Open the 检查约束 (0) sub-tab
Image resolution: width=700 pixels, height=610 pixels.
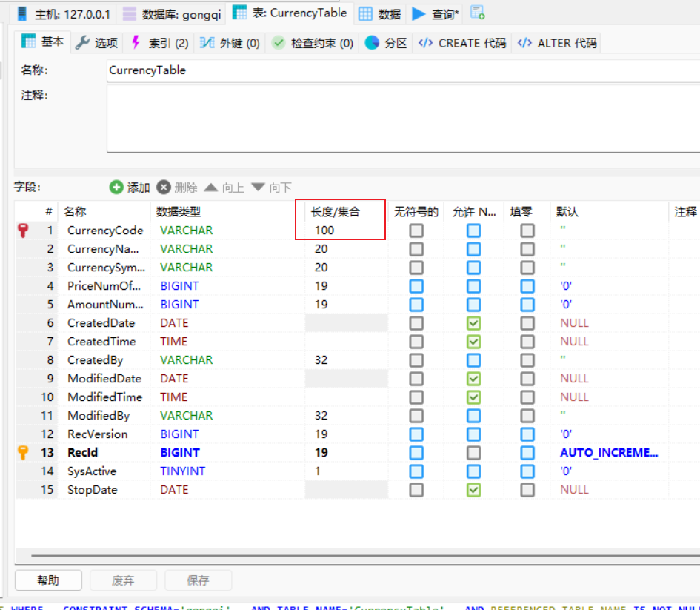[313, 43]
